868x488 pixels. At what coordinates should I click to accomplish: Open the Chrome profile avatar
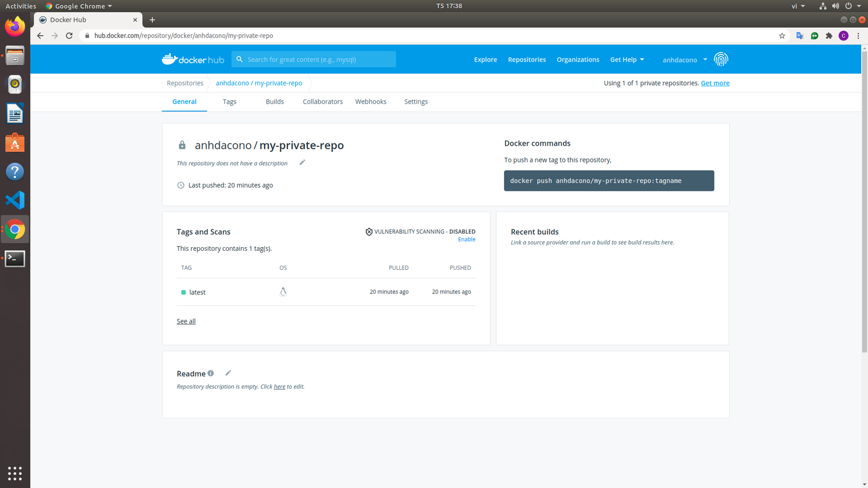tap(843, 36)
